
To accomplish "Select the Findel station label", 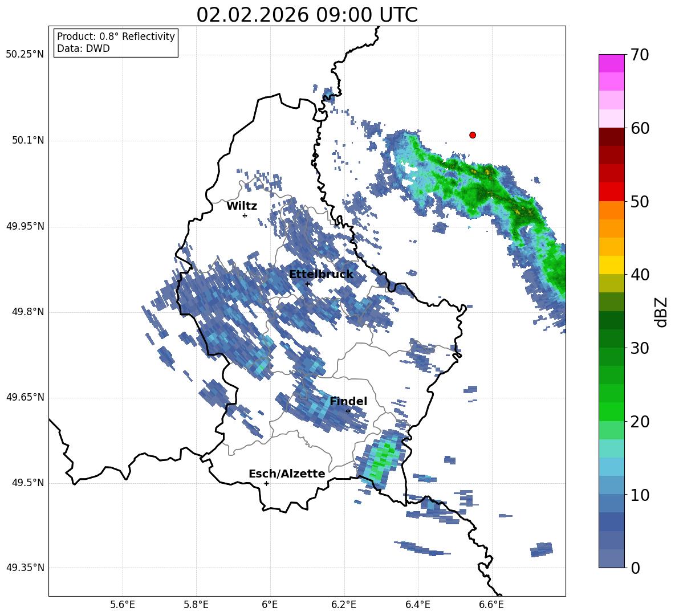I will 348,401.
